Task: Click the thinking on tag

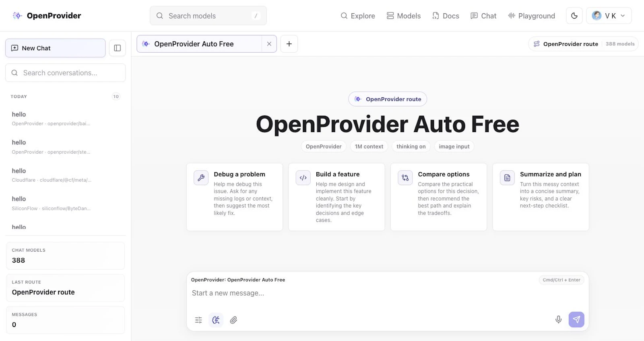Action: [x=411, y=146]
